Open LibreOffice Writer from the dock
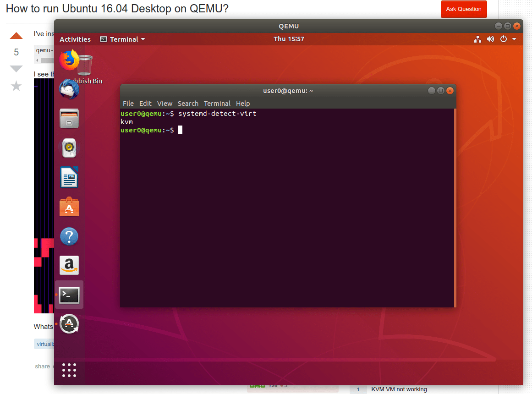Viewport: 532px width, 394px height. pyautogui.click(x=69, y=177)
